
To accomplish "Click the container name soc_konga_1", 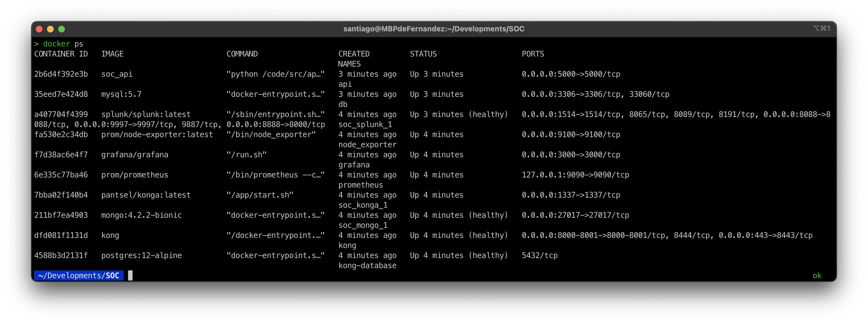I will point(363,205).
